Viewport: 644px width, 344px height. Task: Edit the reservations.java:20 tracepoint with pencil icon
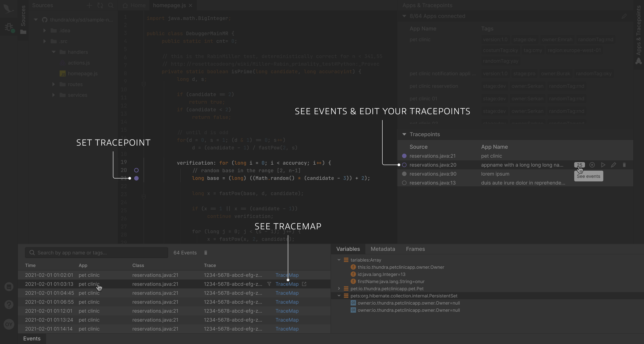pos(613,165)
